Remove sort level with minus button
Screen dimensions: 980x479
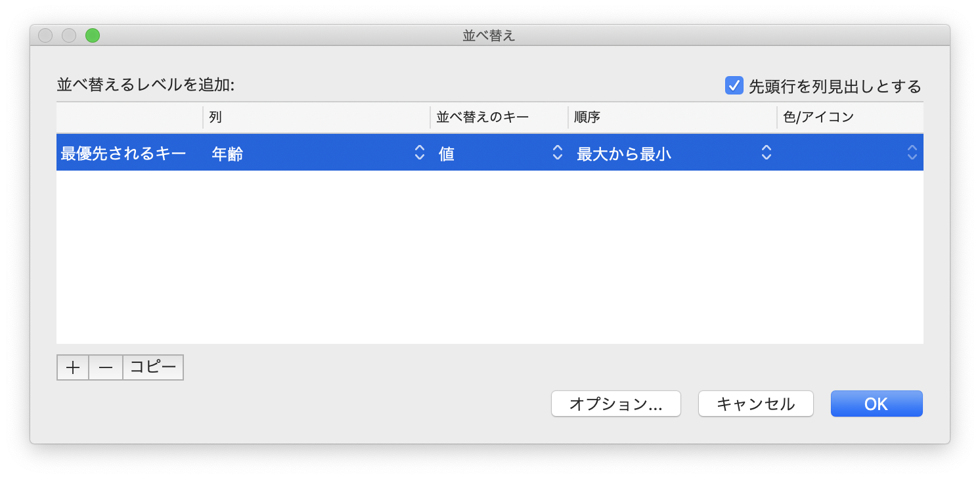[106, 367]
